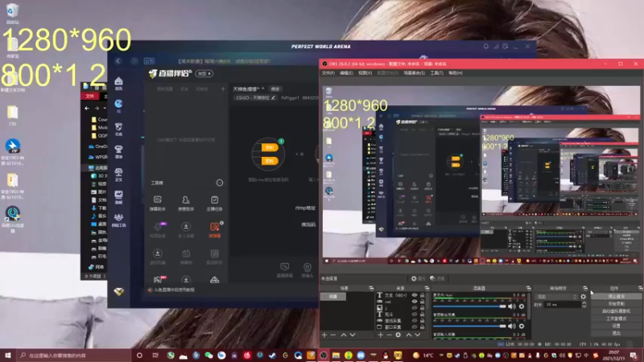
Task: Open OBS 帮助(H) menu
Action: click(x=456, y=73)
